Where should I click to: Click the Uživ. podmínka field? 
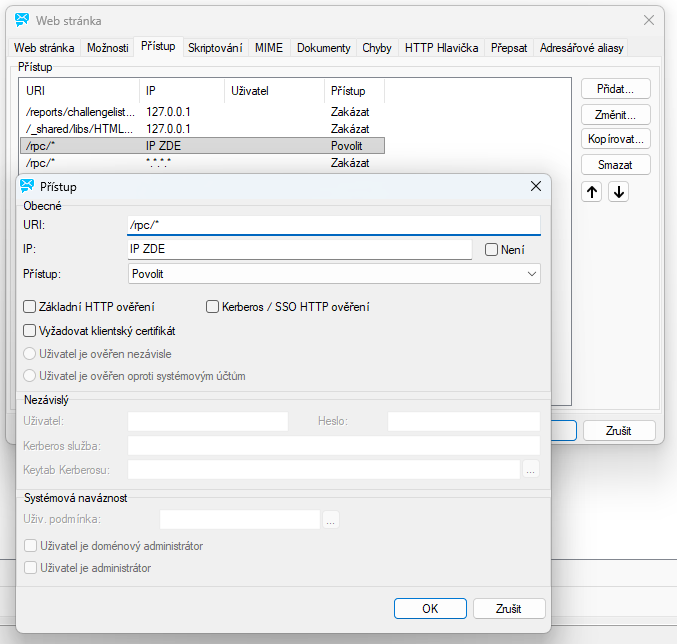coord(240,519)
